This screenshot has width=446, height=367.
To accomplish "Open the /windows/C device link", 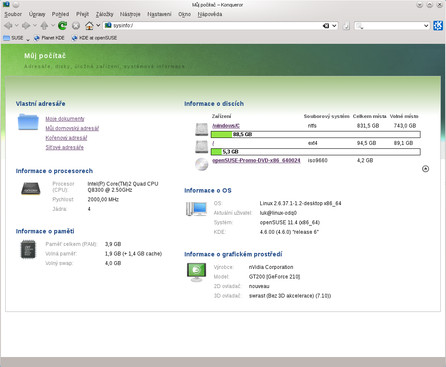I will tap(226, 126).
